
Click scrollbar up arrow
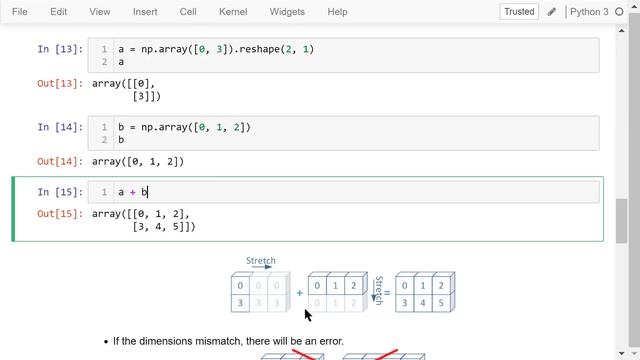622,31
